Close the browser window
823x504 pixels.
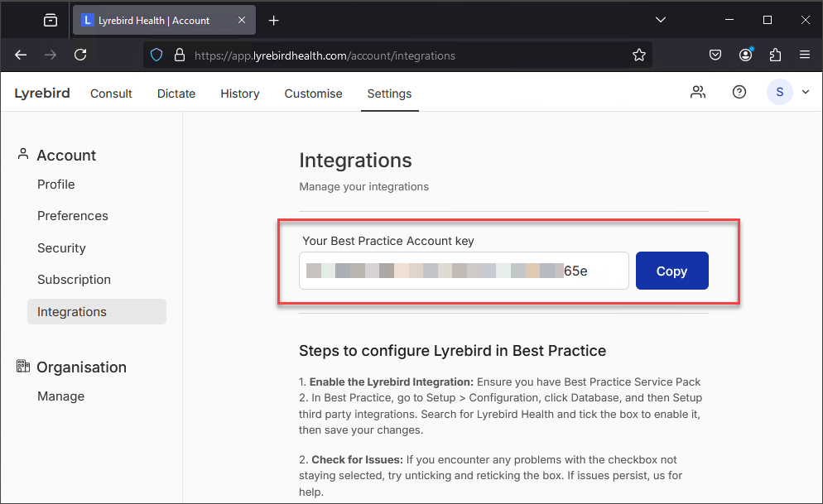click(x=805, y=20)
